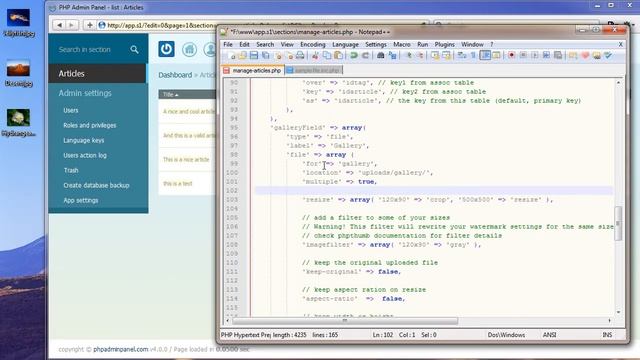Click the browser back arrow button
Viewport: 640px width, 360px height.
(59, 25)
